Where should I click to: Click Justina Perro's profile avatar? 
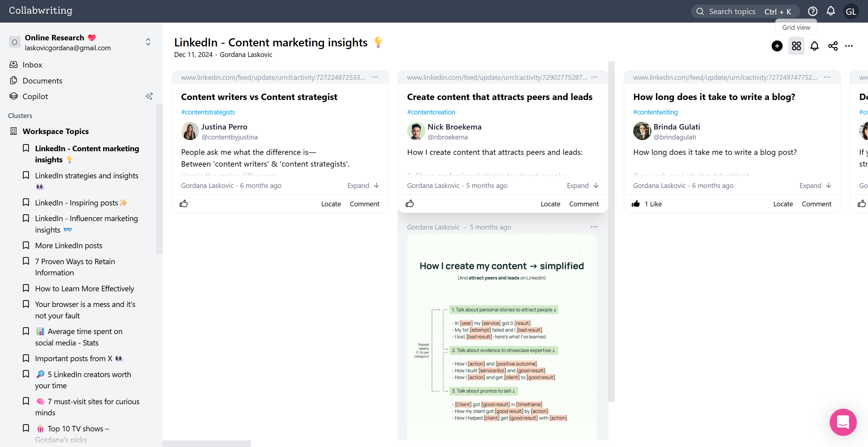click(190, 131)
